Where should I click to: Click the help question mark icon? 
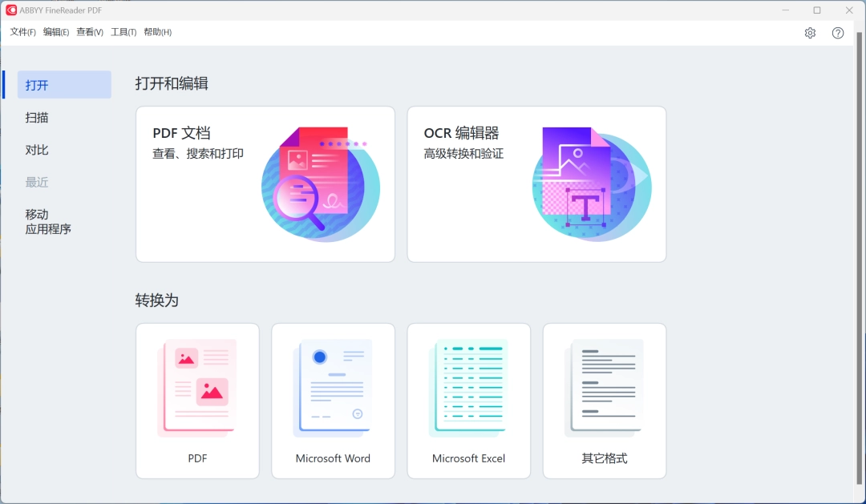pyautogui.click(x=838, y=33)
